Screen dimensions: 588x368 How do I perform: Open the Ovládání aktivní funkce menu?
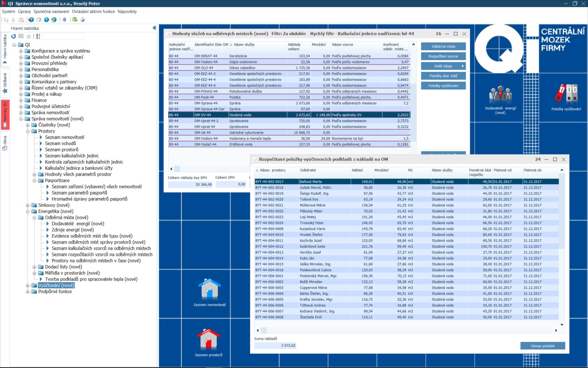coord(93,12)
